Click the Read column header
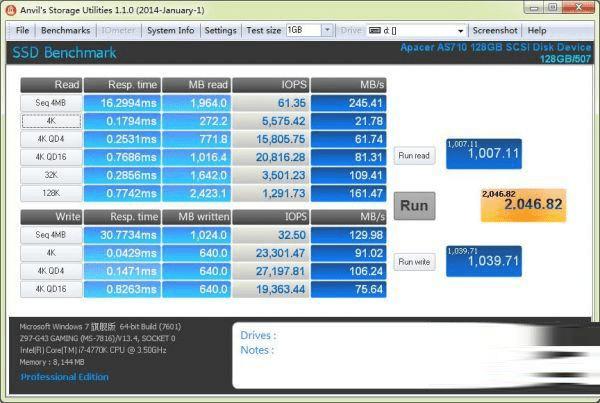Screen dimensions: 600x403 [x=51, y=85]
